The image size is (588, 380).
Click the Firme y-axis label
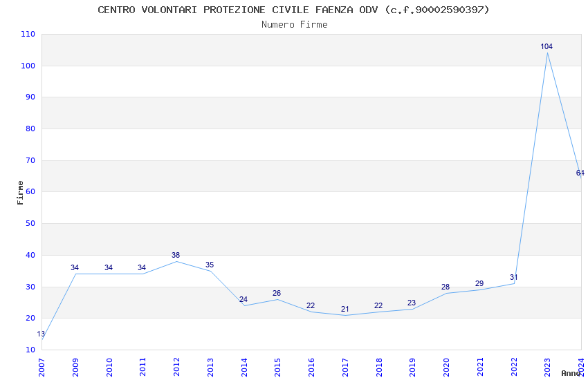pyautogui.click(x=20, y=193)
